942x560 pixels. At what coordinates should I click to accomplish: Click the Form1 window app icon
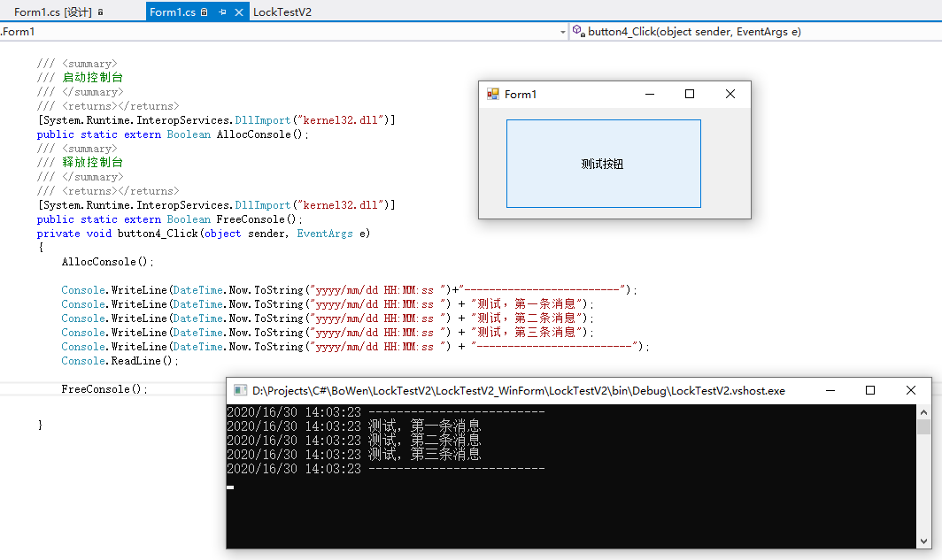pos(493,94)
